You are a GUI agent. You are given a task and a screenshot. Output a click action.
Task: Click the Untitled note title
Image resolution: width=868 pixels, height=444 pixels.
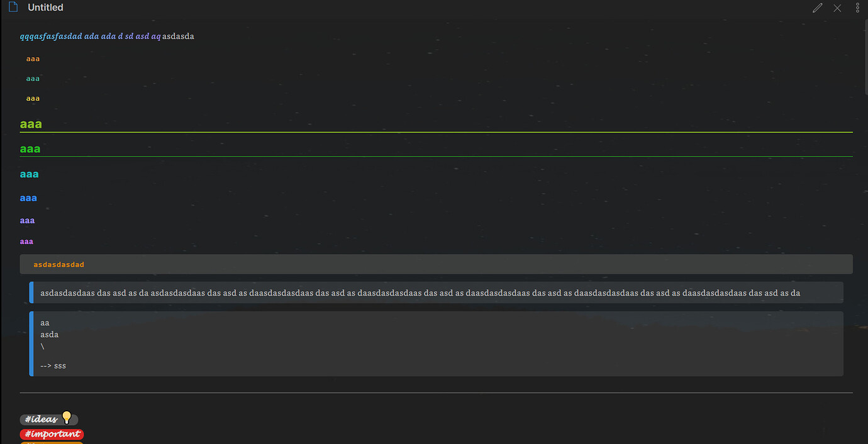(45, 8)
